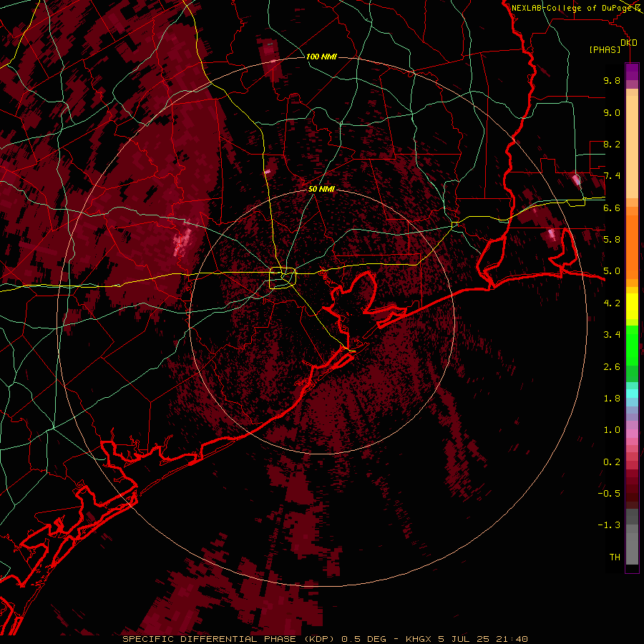Click the DKD label above color bar

click(x=629, y=43)
